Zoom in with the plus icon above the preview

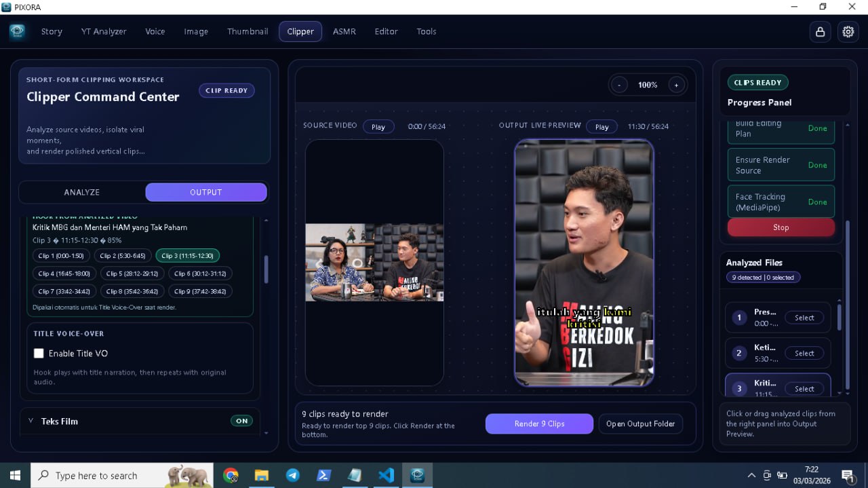coord(676,84)
